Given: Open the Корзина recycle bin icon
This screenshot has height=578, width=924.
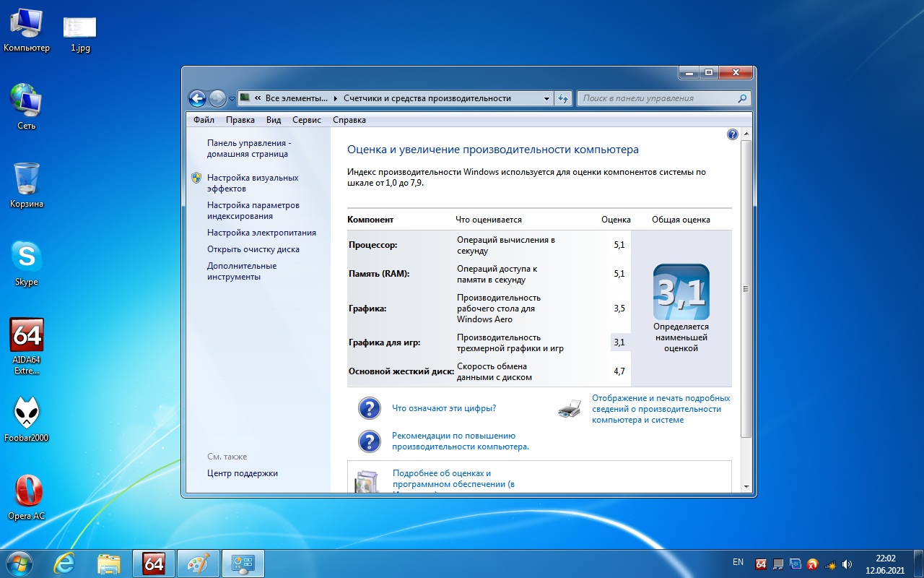Looking at the screenshot, I should pos(27,185).
